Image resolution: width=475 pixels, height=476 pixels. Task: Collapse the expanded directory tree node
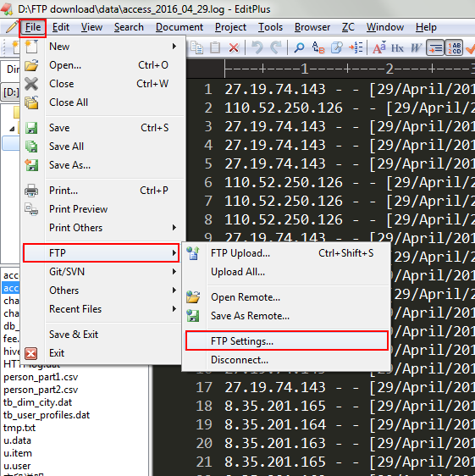click(x=12, y=129)
